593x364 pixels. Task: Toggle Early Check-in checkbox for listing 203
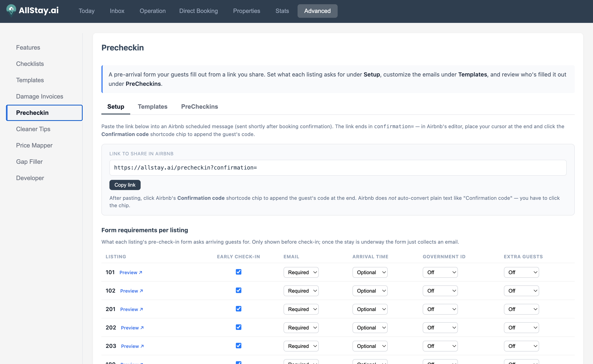click(239, 346)
